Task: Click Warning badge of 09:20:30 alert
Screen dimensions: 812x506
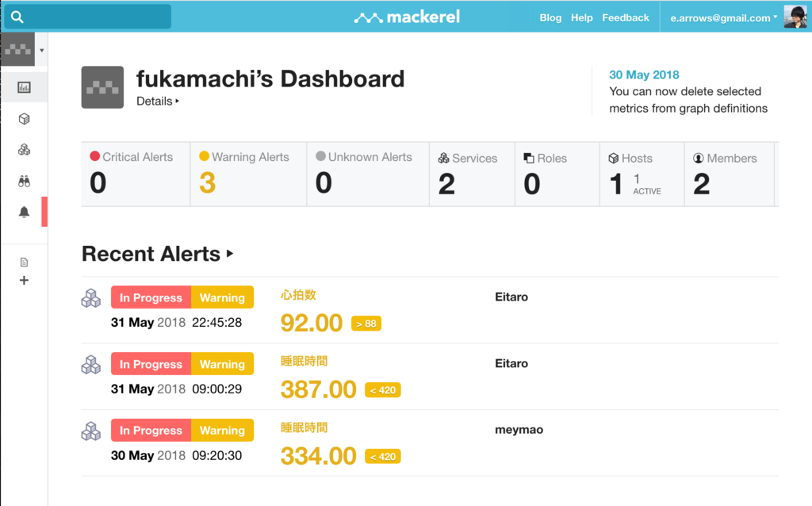Action: coord(222,430)
